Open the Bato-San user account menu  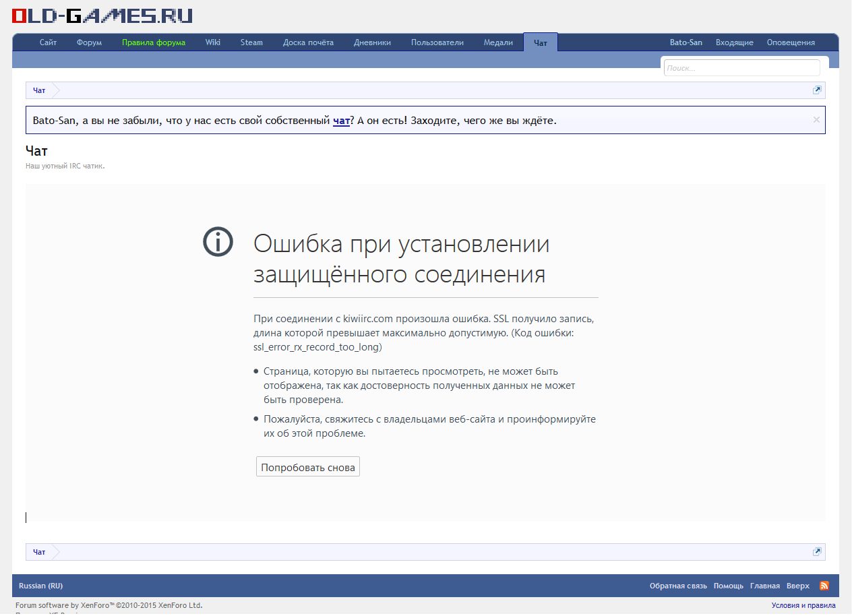686,42
